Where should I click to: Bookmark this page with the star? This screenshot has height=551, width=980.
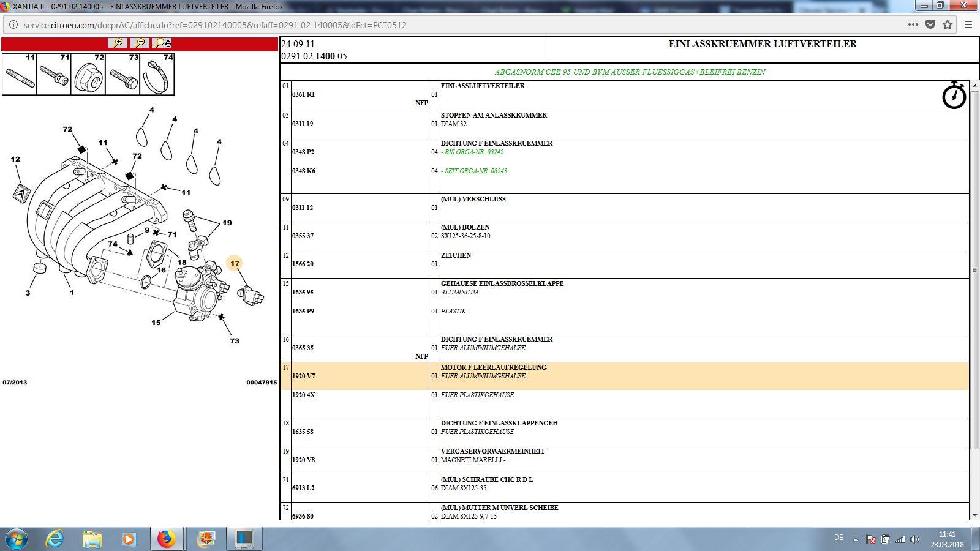948,25
